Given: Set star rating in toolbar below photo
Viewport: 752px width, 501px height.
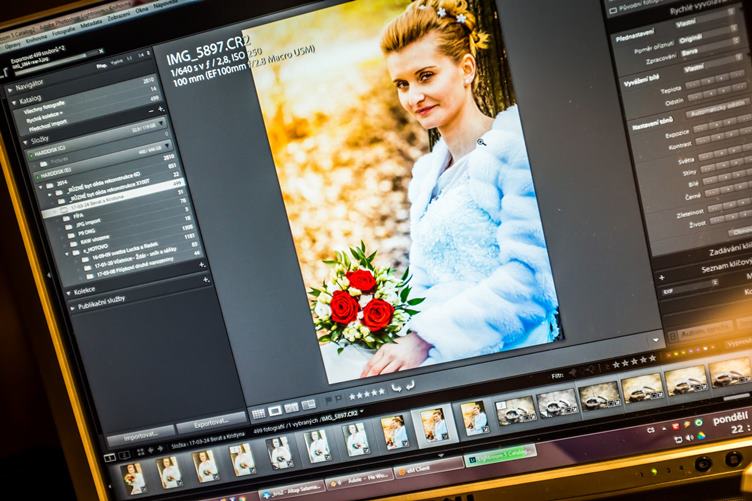Looking at the screenshot, I should click(x=367, y=394).
